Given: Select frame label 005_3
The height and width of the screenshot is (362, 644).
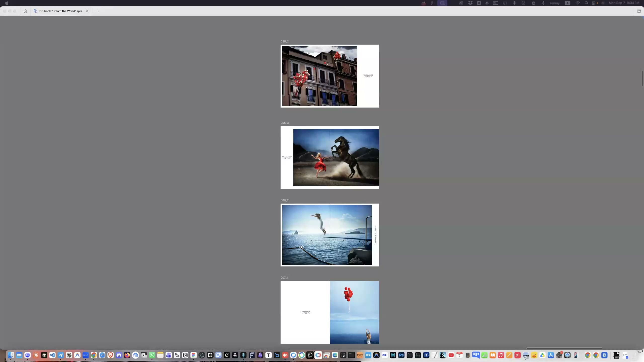Looking at the screenshot, I should pyautogui.click(x=285, y=123).
